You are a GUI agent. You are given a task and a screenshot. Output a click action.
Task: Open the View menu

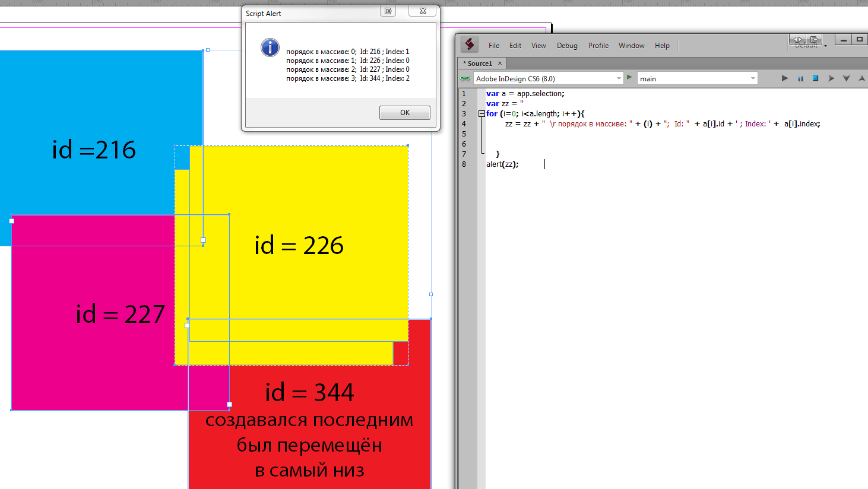[x=538, y=46]
